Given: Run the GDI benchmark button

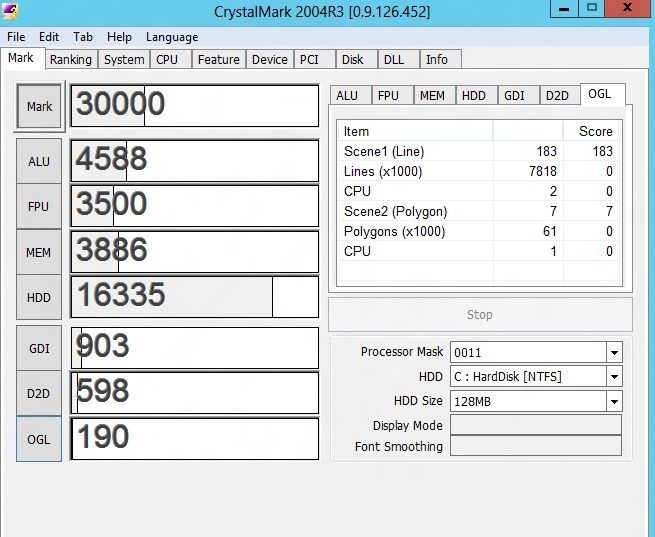Looking at the screenshot, I should [39, 348].
